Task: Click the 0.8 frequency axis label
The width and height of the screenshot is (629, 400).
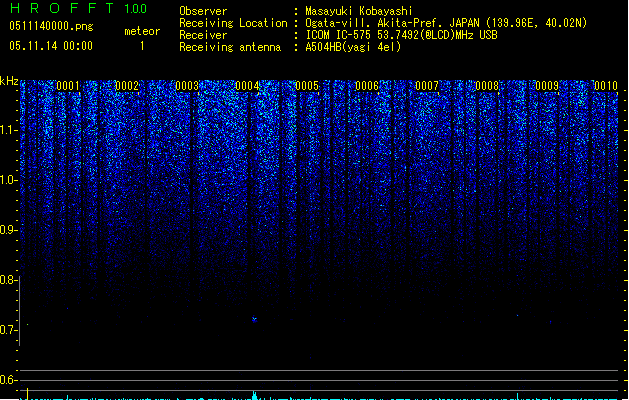Action: 8,280
